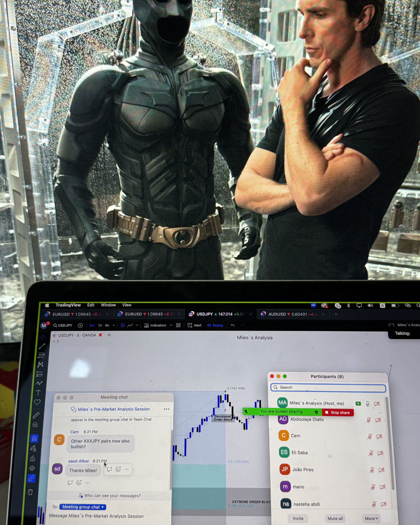The width and height of the screenshot is (420, 525).
Task: Open the Window menu
Action: click(108, 305)
